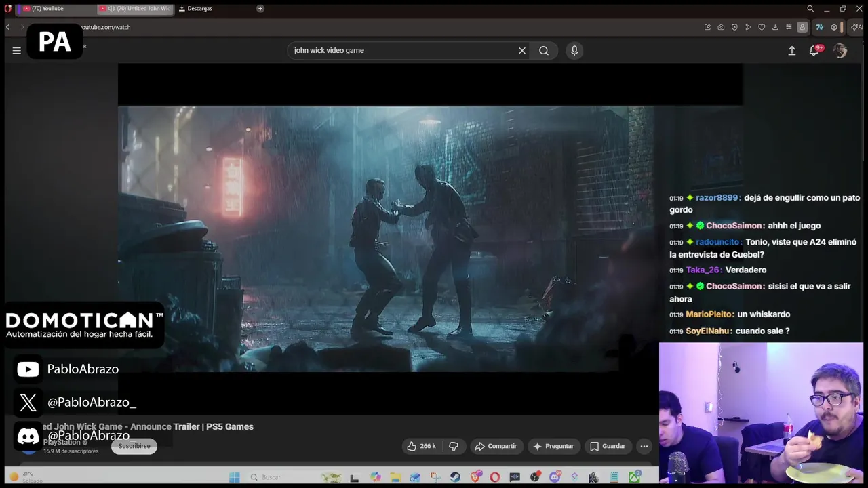The width and height of the screenshot is (868, 488).
Task: Open the AI assistant button
Action: click(x=857, y=27)
